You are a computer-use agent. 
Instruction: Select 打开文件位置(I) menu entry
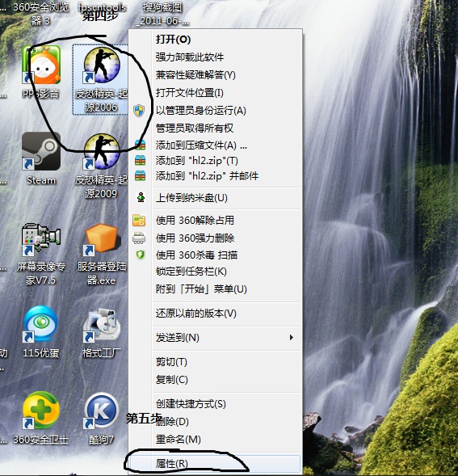click(x=189, y=93)
